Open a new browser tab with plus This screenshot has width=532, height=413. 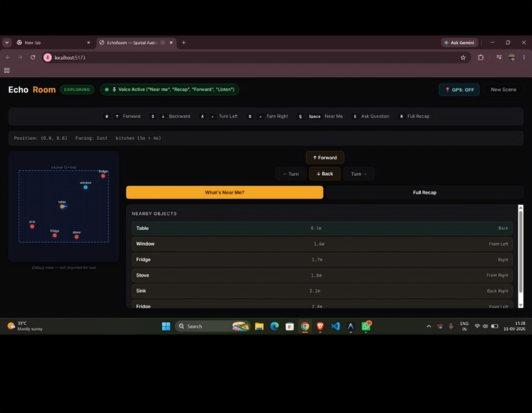click(x=184, y=43)
